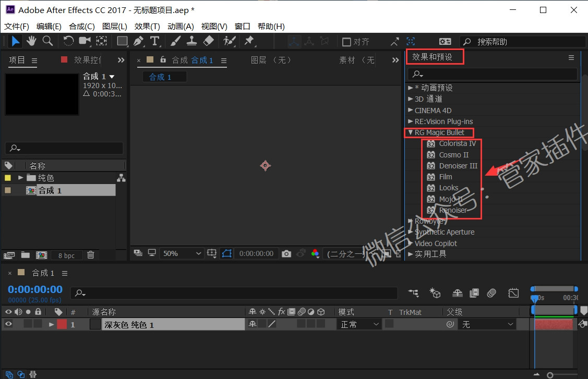This screenshot has height=379, width=588.
Task: Enable motion blur switch in timeline
Action: point(491,293)
